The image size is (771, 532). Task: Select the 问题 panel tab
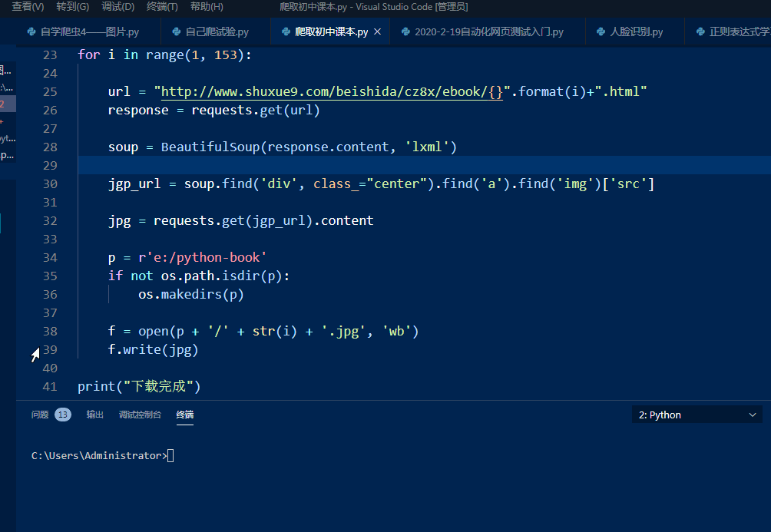tap(39, 414)
